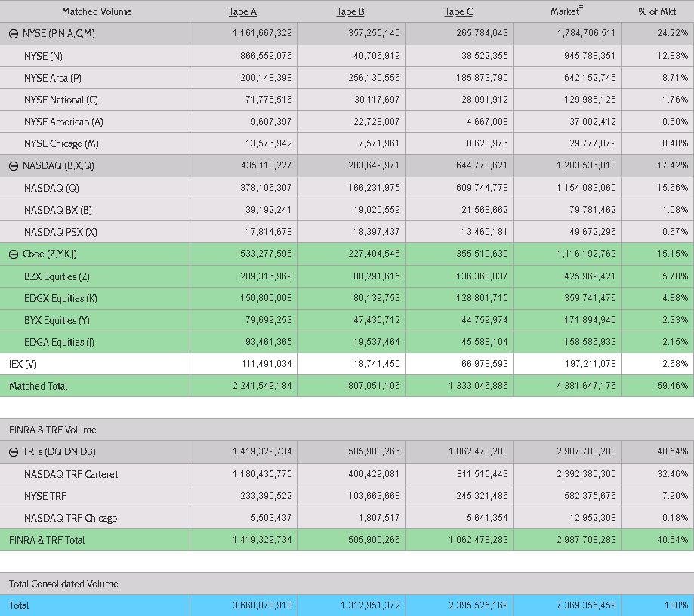Collapse the Cboe (Z,Y,K,J) group
Screen dimensions: 694x616
point(14,254)
